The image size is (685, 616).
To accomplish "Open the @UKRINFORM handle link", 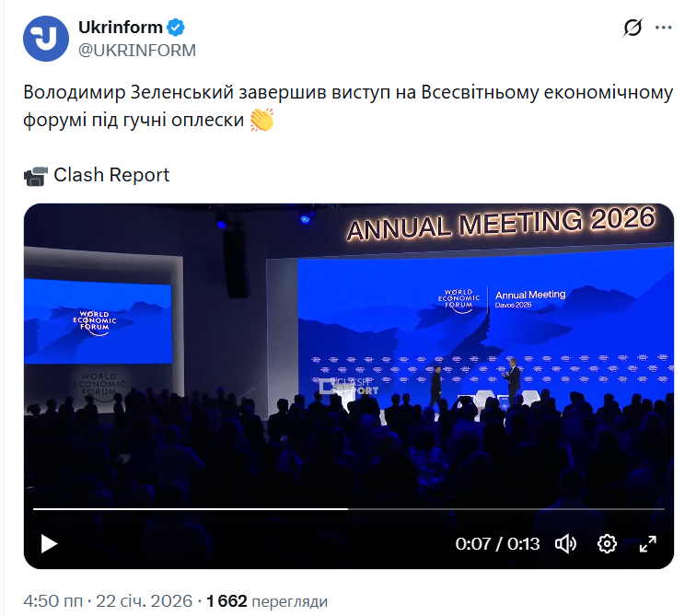I will point(137,51).
